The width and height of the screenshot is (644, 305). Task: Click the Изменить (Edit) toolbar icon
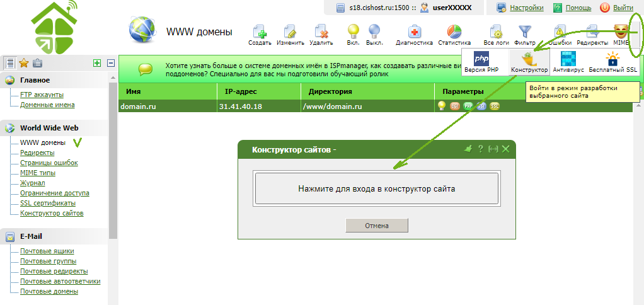point(290,32)
